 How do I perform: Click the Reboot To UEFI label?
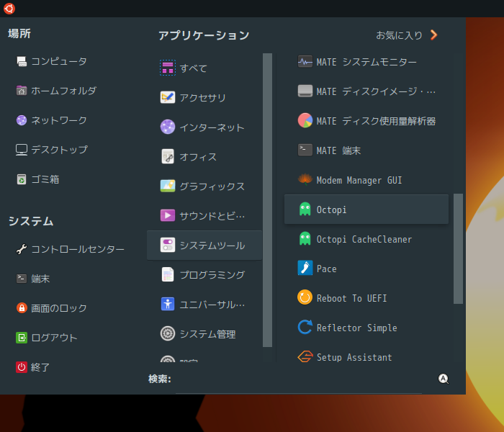tap(351, 298)
